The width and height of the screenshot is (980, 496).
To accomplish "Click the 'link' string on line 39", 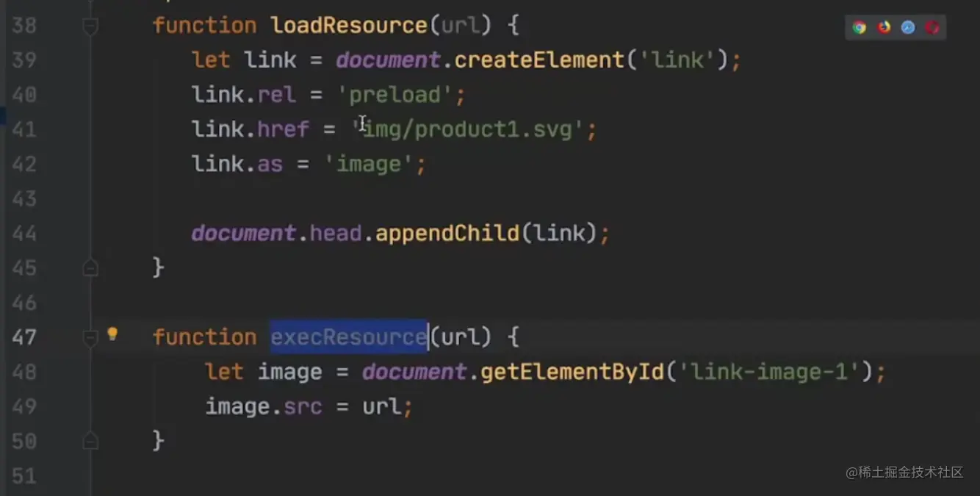I will coord(677,60).
